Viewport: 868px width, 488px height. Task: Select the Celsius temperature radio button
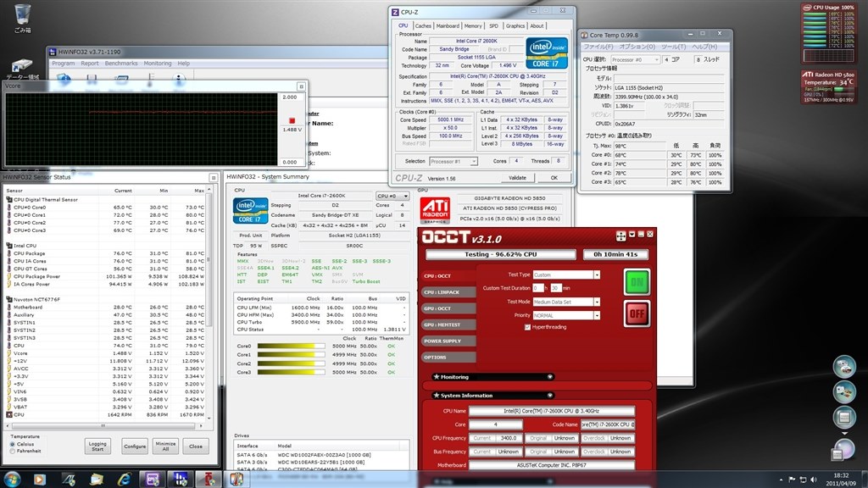click(x=13, y=444)
